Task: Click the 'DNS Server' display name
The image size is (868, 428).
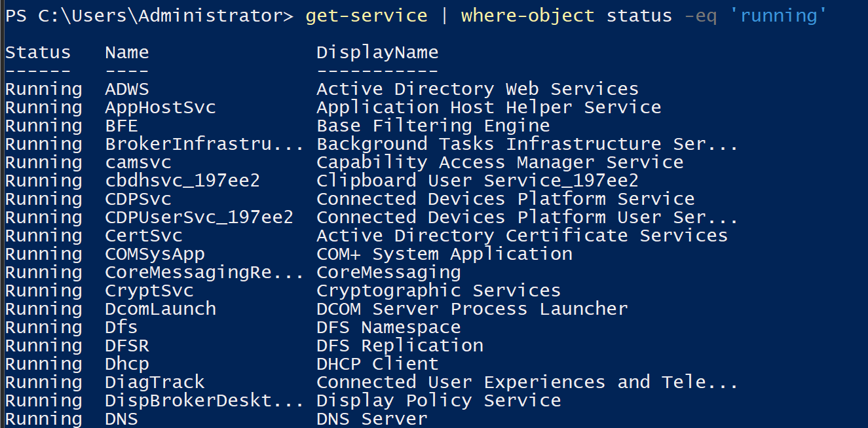Action: click(x=372, y=419)
